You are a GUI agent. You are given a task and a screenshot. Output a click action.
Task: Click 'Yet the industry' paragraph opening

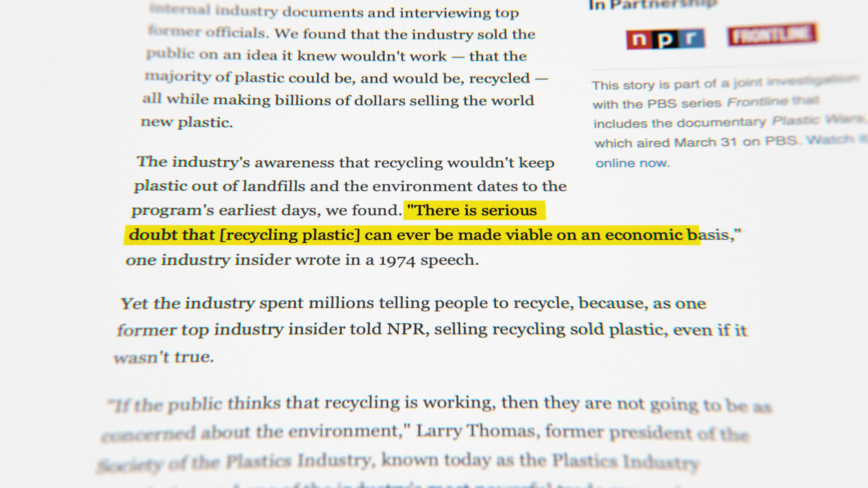click(188, 303)
